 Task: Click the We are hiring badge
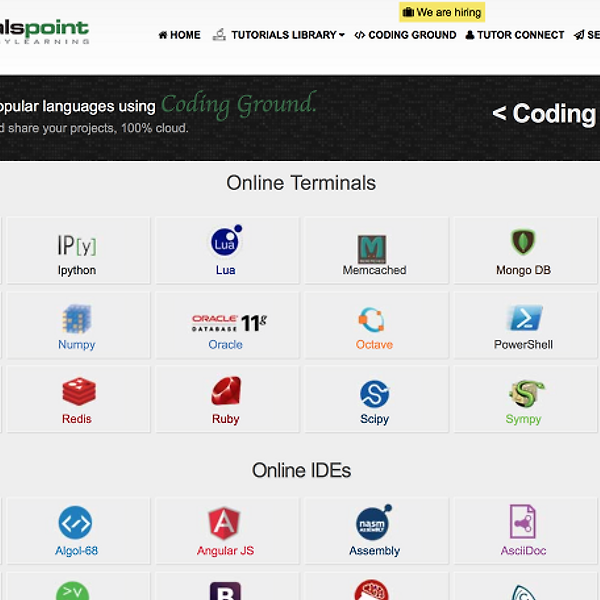(x=442, y=12)
